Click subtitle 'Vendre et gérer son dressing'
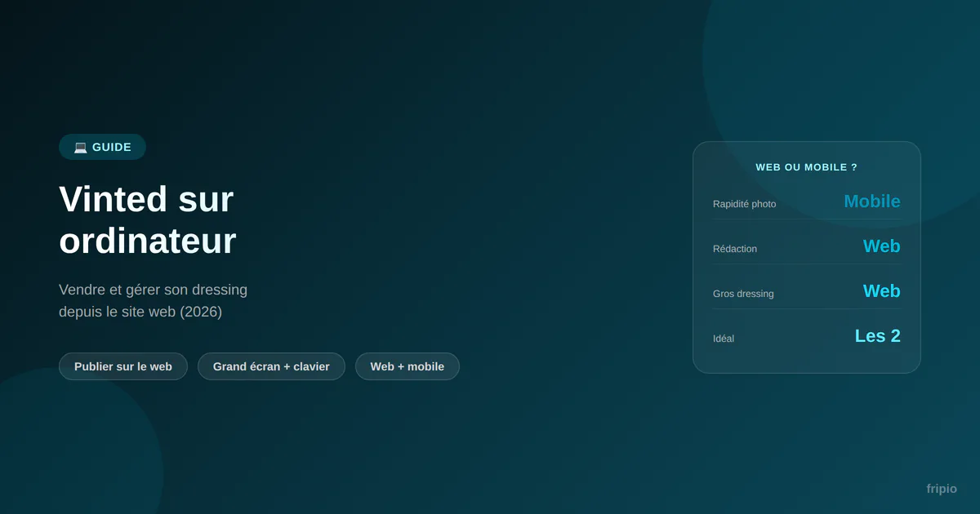Image resolution: width=980 pixels, height=514 pixels. [x=154, y=290]
